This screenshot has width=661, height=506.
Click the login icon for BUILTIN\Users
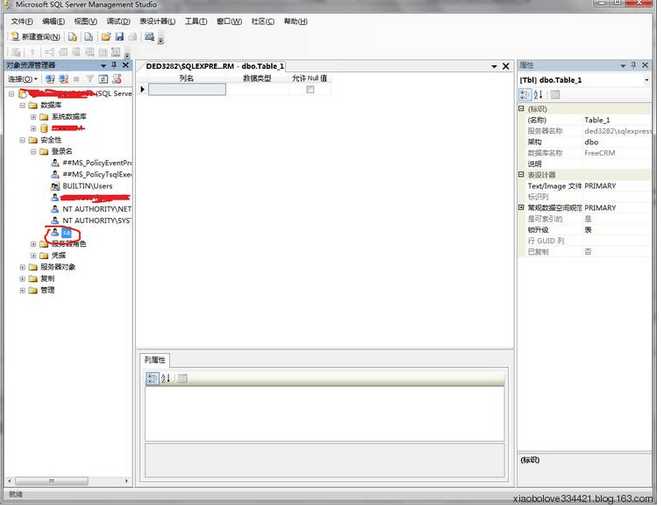pyautogui.click(x=55, y=186)
